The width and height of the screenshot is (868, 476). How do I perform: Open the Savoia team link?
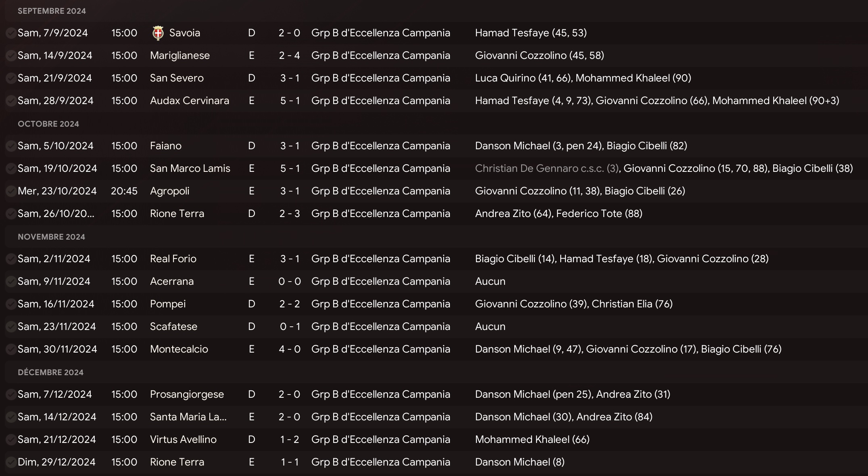(x=185, y=33)
